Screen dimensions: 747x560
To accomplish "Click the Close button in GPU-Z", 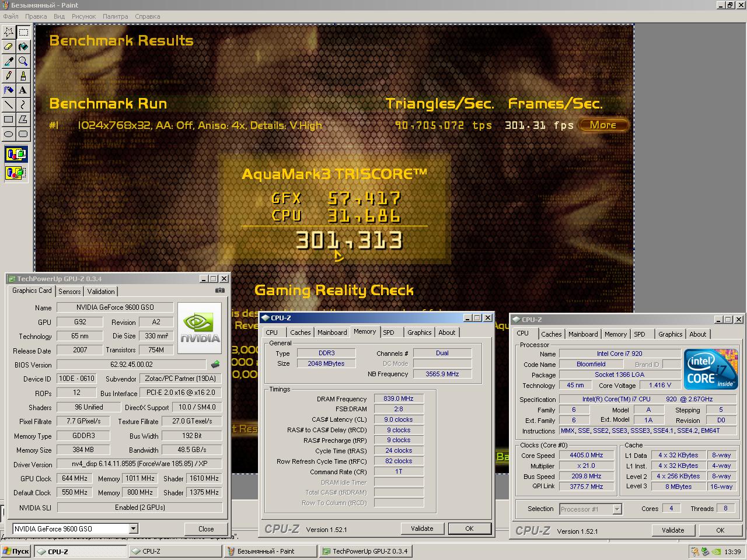I will pyautogui.click(x=206, y=529).
